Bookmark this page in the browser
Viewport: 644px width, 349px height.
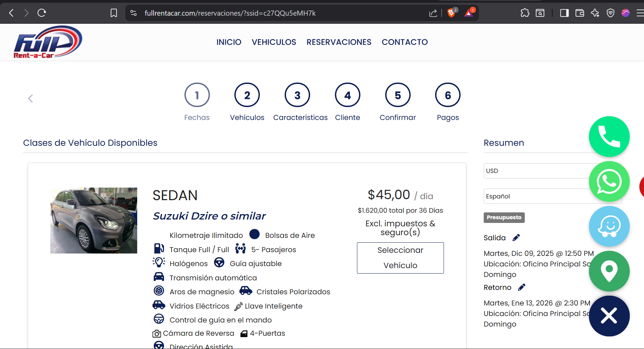tap(114, 13)
